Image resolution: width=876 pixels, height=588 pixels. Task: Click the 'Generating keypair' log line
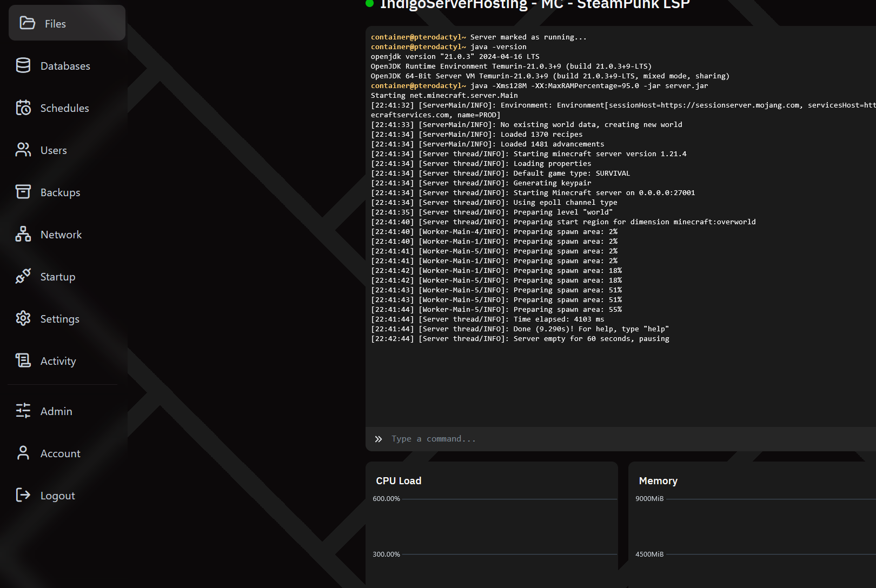coord(481,183)
